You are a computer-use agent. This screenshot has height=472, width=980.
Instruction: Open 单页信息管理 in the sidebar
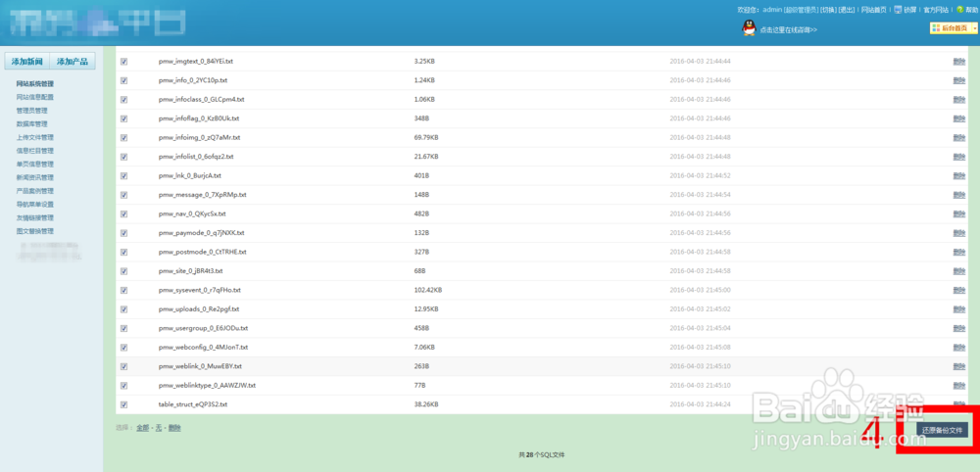35,165
